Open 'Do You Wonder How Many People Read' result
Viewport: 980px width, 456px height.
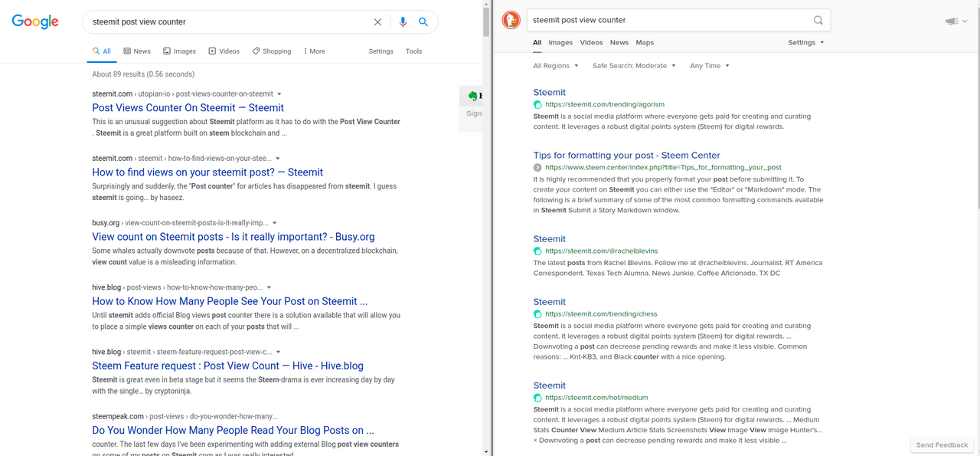tap(233, 430)
